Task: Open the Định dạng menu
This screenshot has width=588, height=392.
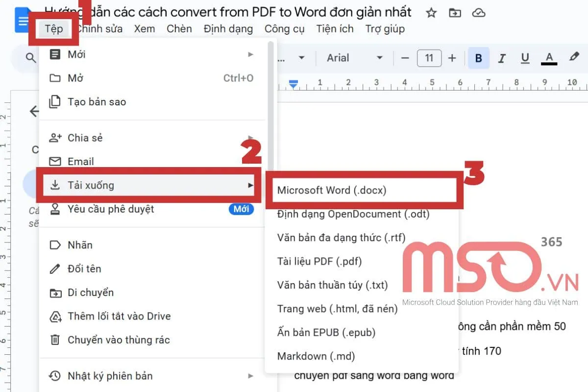Action: coord(228,28)
